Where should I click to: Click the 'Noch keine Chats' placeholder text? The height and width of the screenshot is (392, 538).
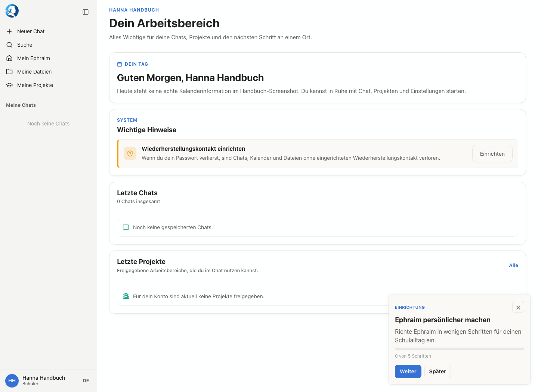[x=49, y=124]
